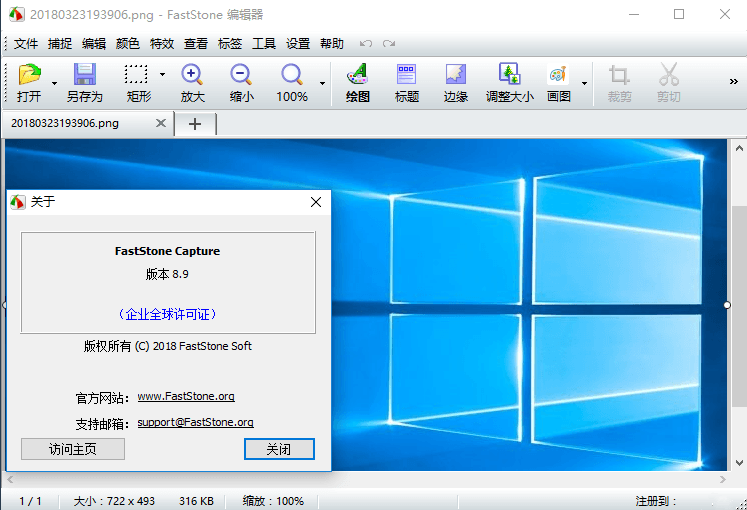Click the 缩放: 100% status text
Screen dimensions: 747x510
pyautogui.click(x=273, y=501)
